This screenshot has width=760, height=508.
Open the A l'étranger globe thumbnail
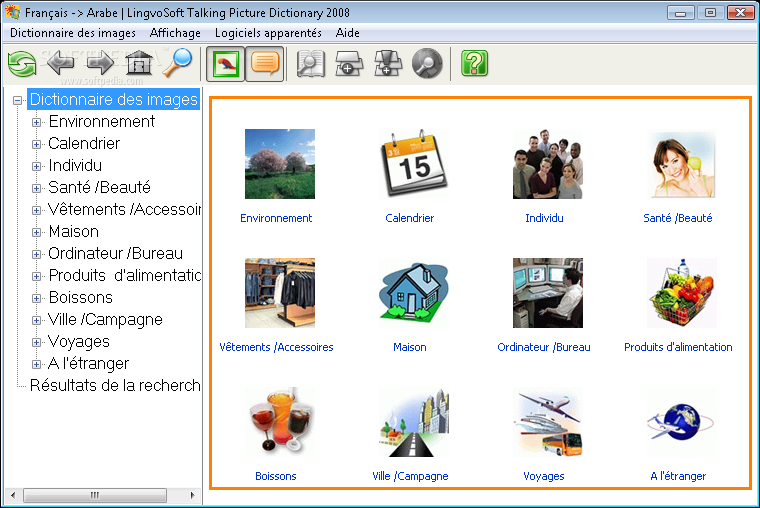682,422
